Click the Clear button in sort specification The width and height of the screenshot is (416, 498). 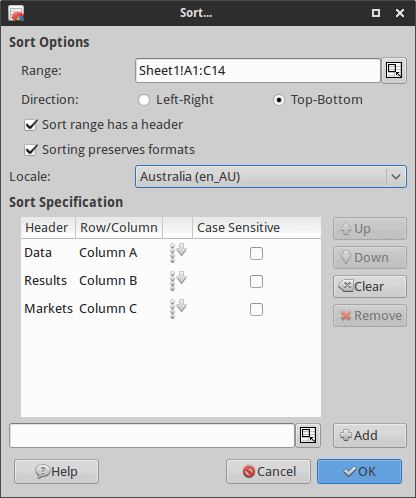[x=370, y=286]
